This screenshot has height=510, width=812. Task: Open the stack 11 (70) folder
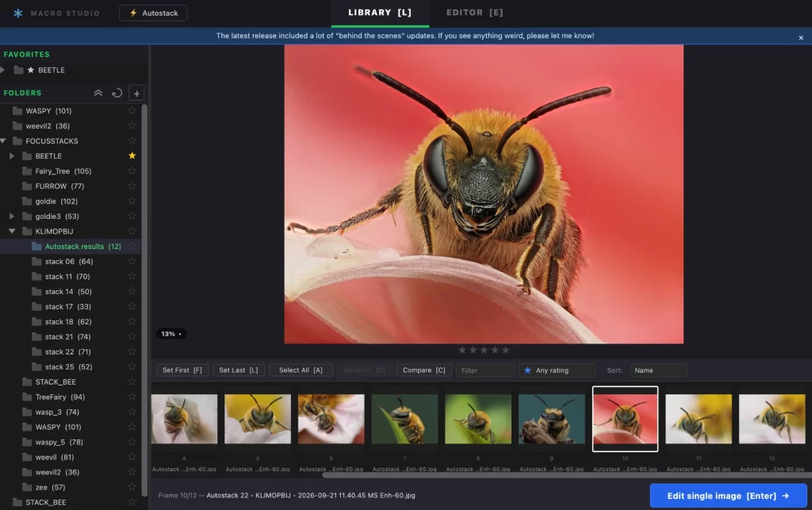[x=67, y=277]
